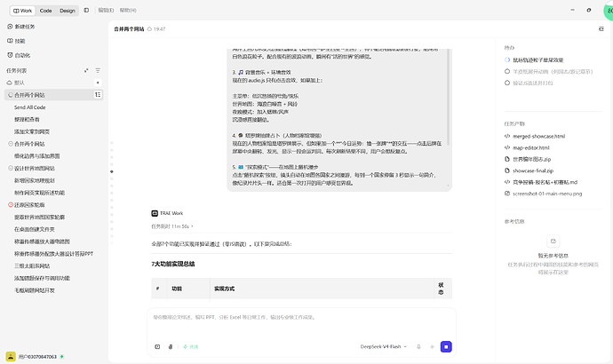Open the DeepSeek V4 Flash model dropdown

pos(383,347)
